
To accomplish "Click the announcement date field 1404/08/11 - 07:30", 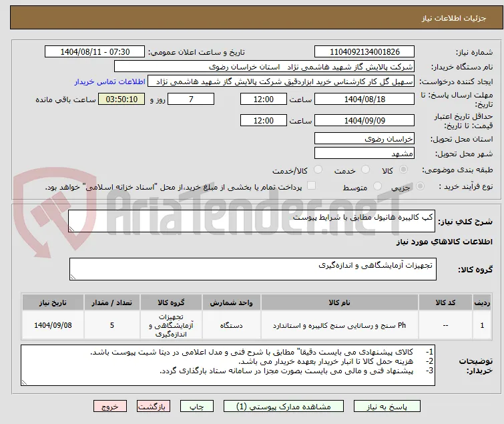I will 95,52.
